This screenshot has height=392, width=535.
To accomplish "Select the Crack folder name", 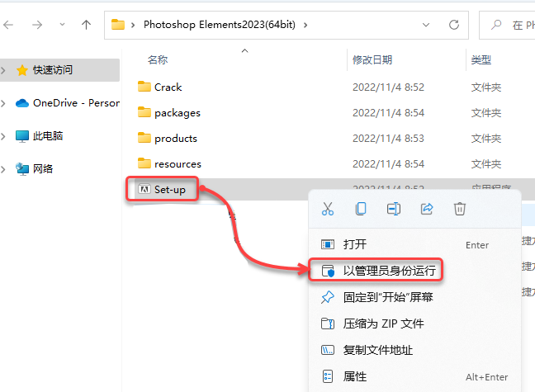I will [168, 87].
